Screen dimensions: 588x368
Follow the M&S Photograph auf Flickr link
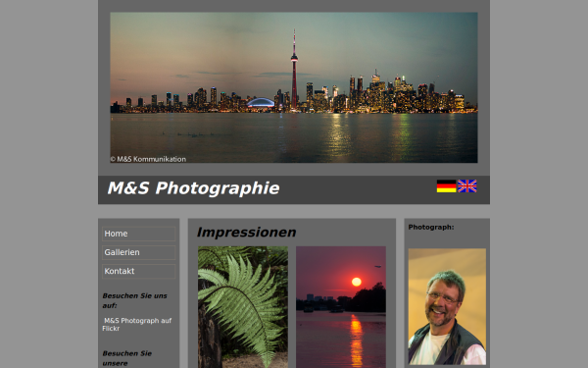[x=137, y=325]
